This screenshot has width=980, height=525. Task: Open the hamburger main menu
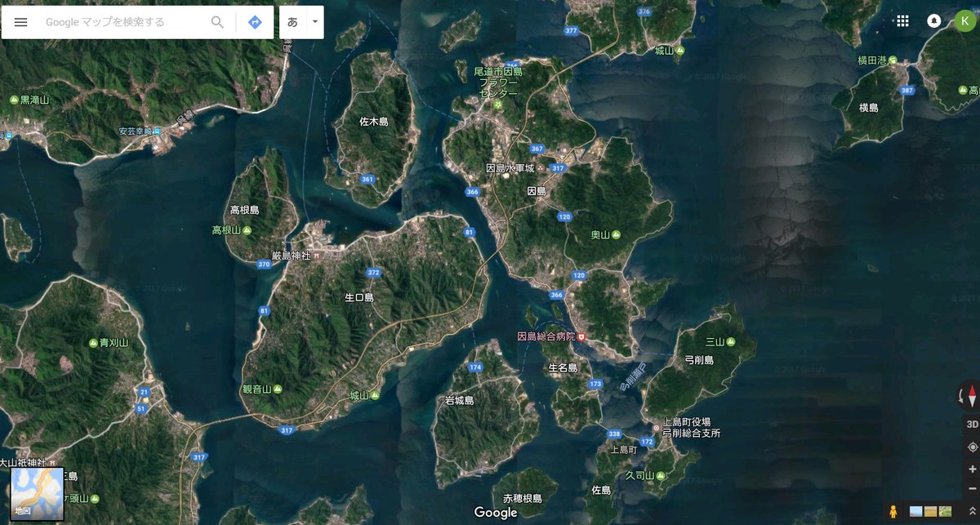[21, 22]
